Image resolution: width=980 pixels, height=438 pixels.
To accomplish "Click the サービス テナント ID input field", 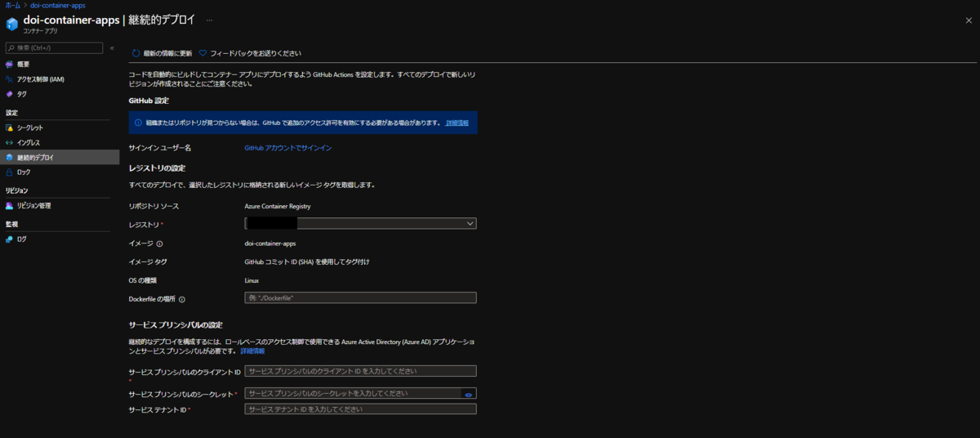I will coord(360,409).
